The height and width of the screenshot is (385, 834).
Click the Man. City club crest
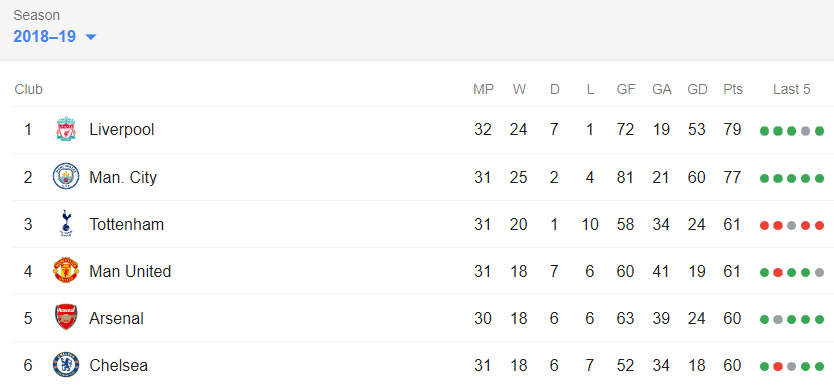pyautogui.click(x=66, y=177)
